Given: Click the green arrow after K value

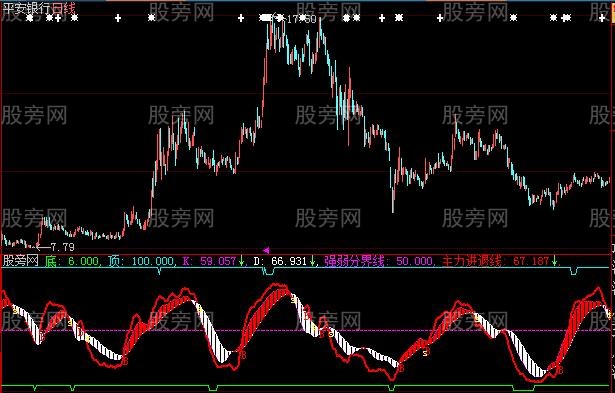Looking at the screenshot, I should (x=241, y=261).
